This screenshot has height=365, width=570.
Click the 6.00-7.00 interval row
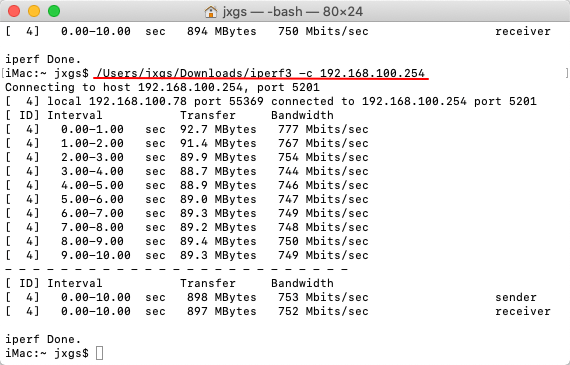[187, 213]
